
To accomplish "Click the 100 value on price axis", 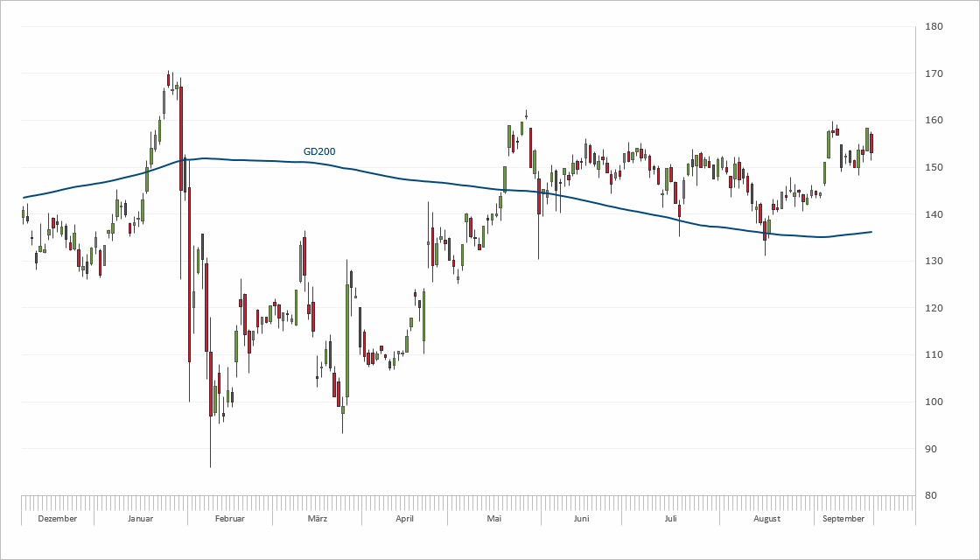I will pos(934,402).
